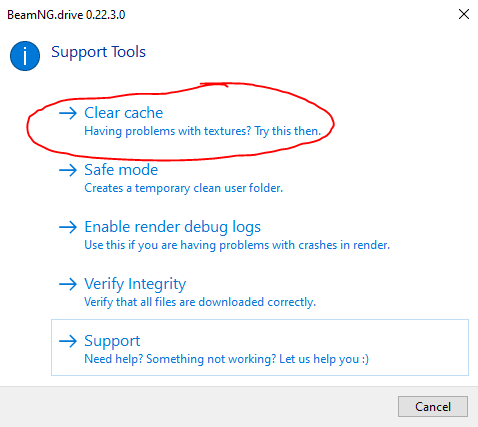The image size is (478, 427).
Task: Click the arrow icon beside Safe mode
Action: coord(68,170)
